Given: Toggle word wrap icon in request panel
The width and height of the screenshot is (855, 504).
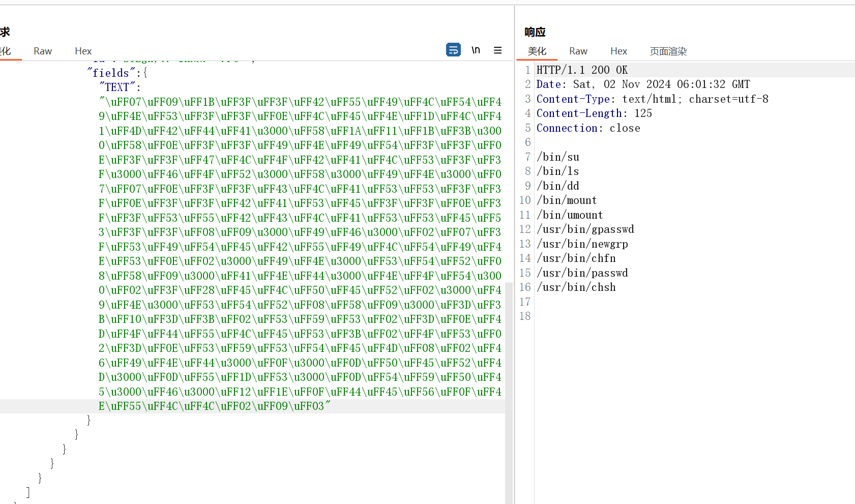Looking at the screenshot, I should (x=453, y=50).
